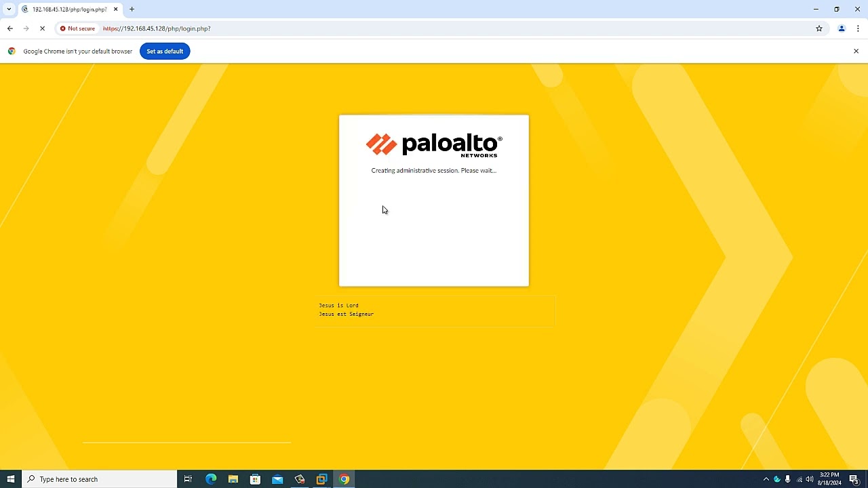Click the disabled forward navigation arrow
The width and height of the screenshot is (868, 488).
pyautogui.click(x=26, y=28)
